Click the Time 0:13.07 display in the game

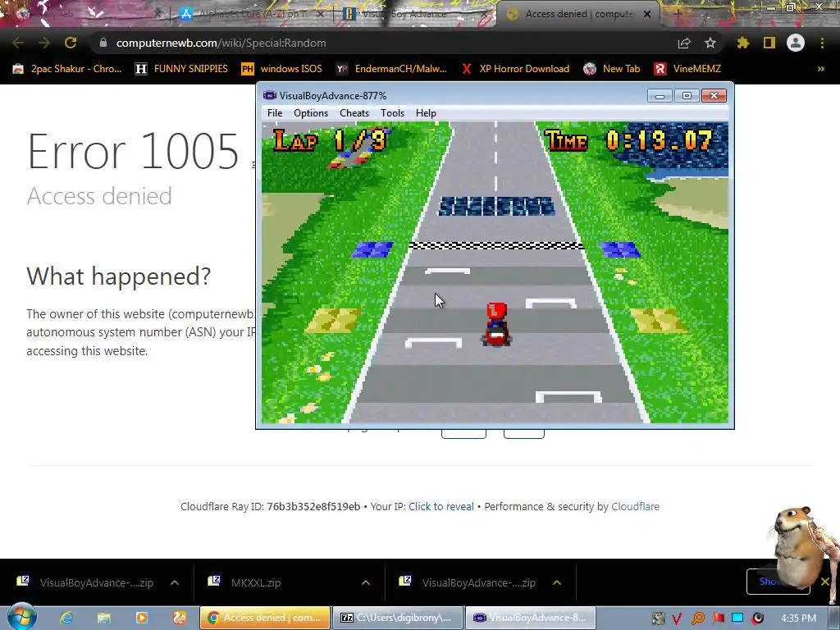pyautogui.click(x=629, y=140)
